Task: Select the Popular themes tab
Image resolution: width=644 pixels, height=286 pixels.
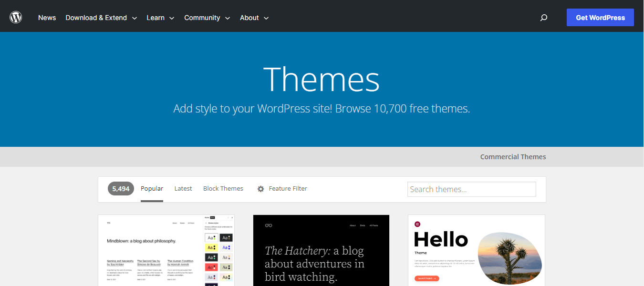Action: tap(152, 189)
